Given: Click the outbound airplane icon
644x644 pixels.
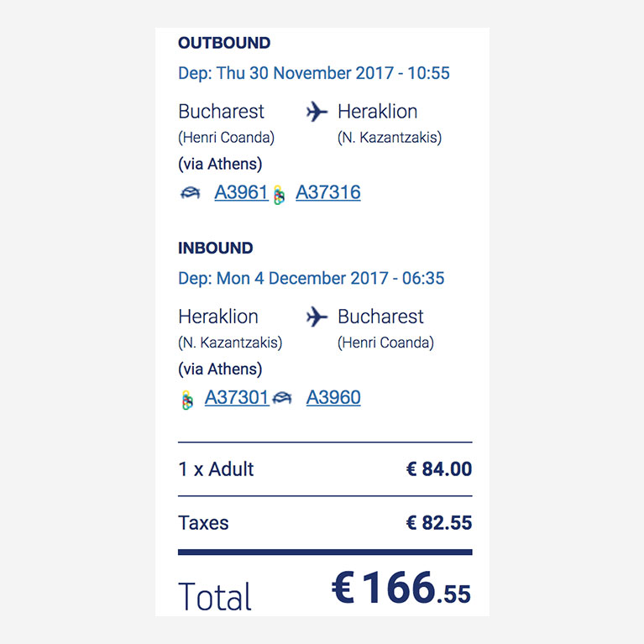Looking at the screenshot, I should click(x=317, y=112).
